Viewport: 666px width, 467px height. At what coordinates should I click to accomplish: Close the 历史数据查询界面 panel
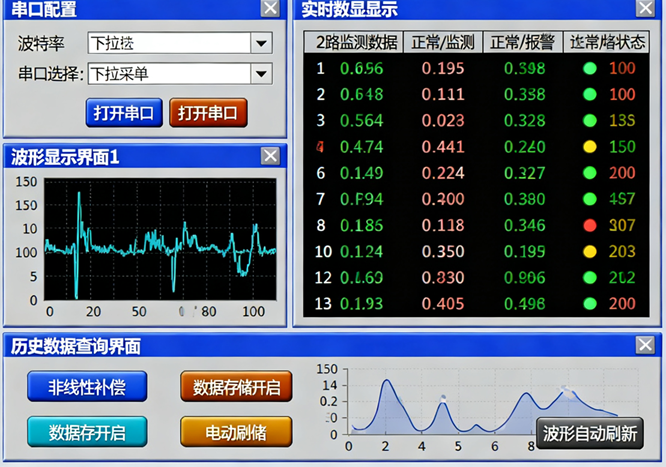(x=645, y=346)
